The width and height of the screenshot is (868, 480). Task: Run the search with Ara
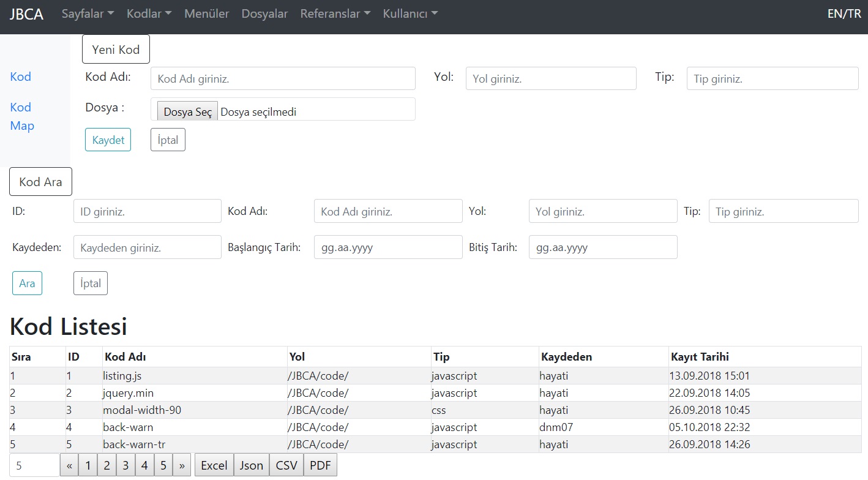[x=27, y=283]
